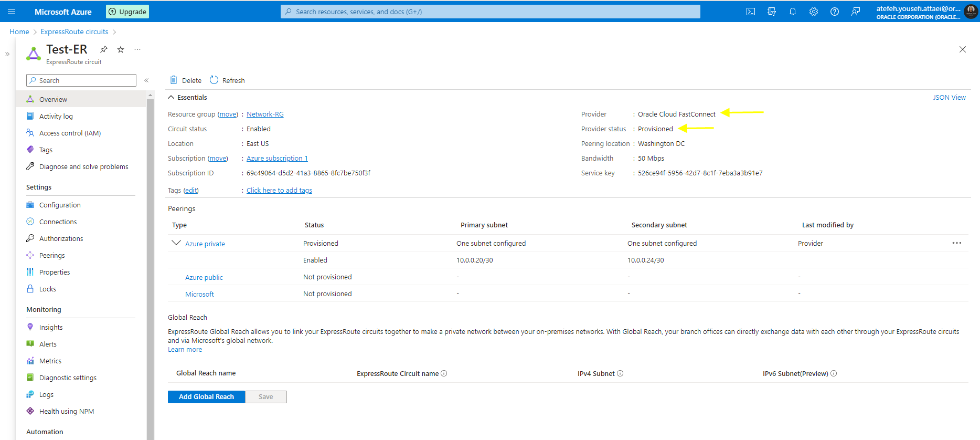This screenshot has width=980, height=440.
Task: Collapse the Essentials section
Action: (171, 97)
